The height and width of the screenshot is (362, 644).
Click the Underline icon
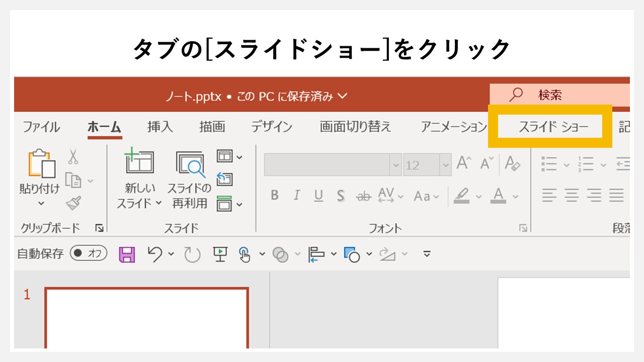pos(318,196)
